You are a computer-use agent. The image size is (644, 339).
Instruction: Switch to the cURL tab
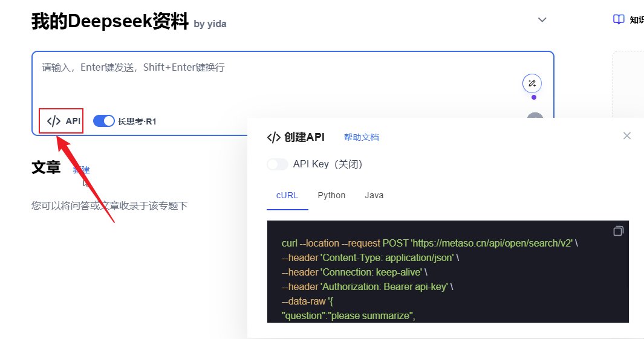click(x=287, y=195)
